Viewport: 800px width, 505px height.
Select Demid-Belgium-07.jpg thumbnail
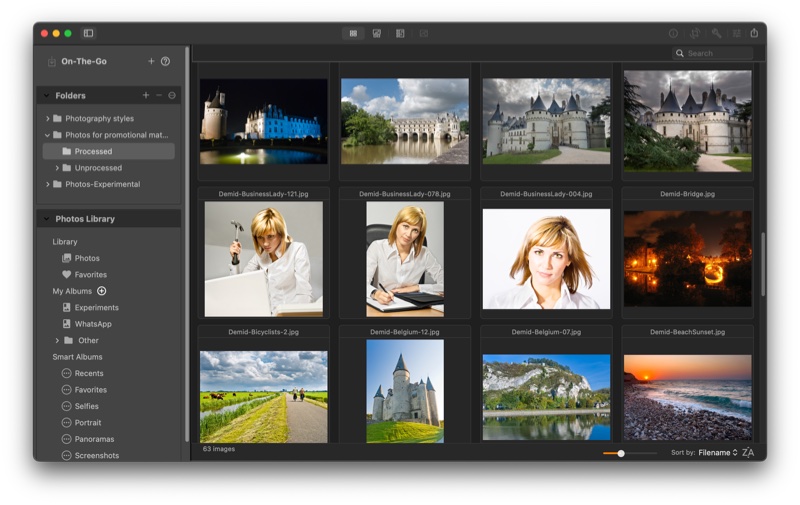tap(546, 397)
